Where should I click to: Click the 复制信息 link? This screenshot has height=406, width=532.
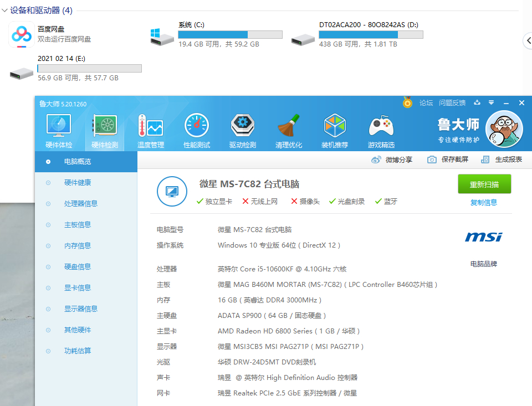click(x=484, y=203)
